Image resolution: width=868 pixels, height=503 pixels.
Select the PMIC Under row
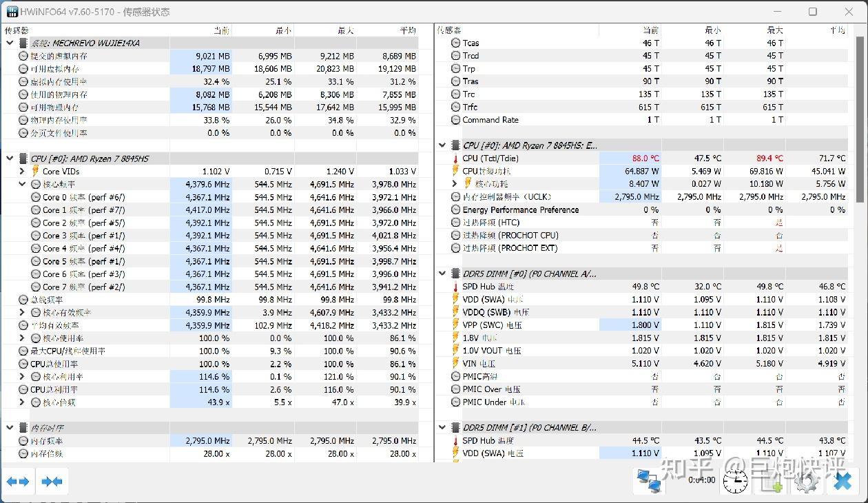pos(643,402)
